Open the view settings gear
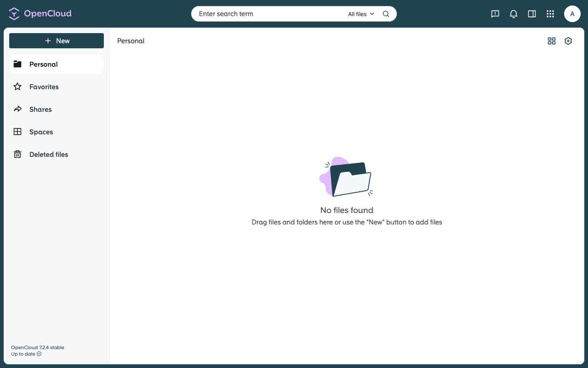 click(568, 41)
